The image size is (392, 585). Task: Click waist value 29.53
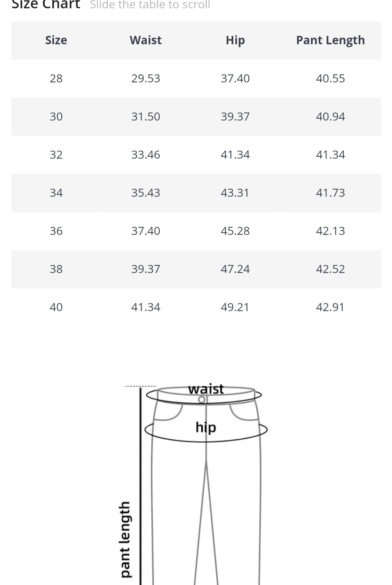[x=146, y=78]
